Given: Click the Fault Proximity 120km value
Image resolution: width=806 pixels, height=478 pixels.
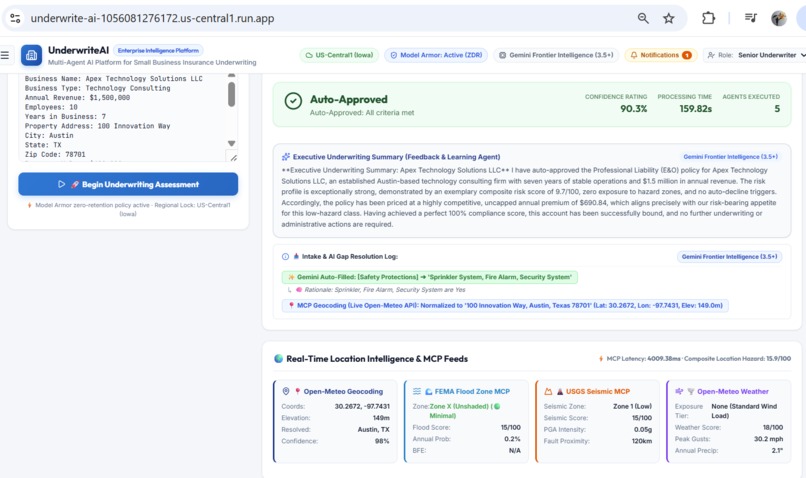Looking at the screenshot, I should (x=642, y=441).
